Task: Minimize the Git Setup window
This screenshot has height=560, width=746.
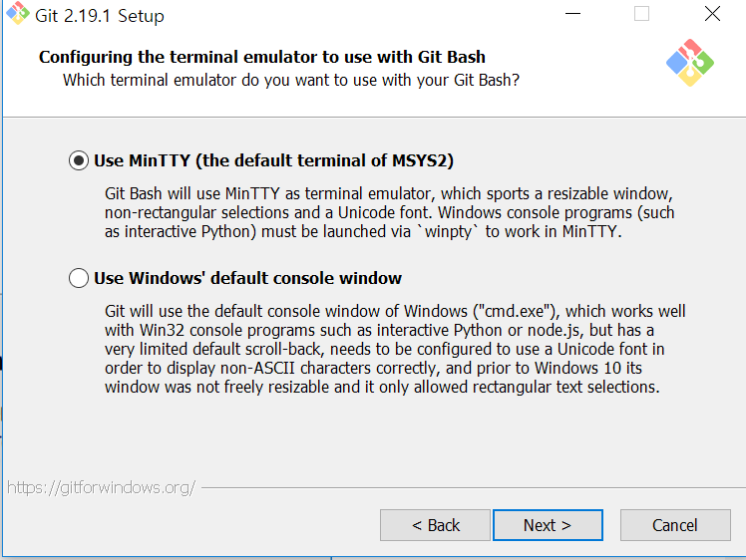Action: click(x=572, y=14)
